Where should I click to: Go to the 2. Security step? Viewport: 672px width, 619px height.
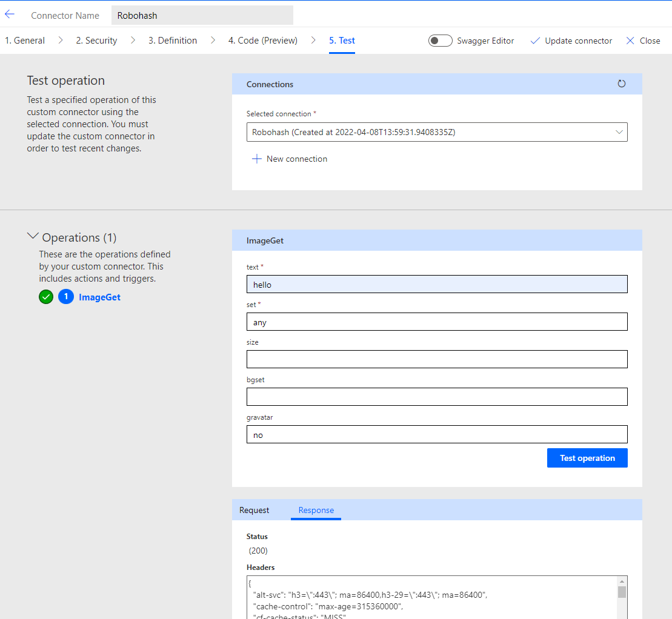(x=96, y=40)
